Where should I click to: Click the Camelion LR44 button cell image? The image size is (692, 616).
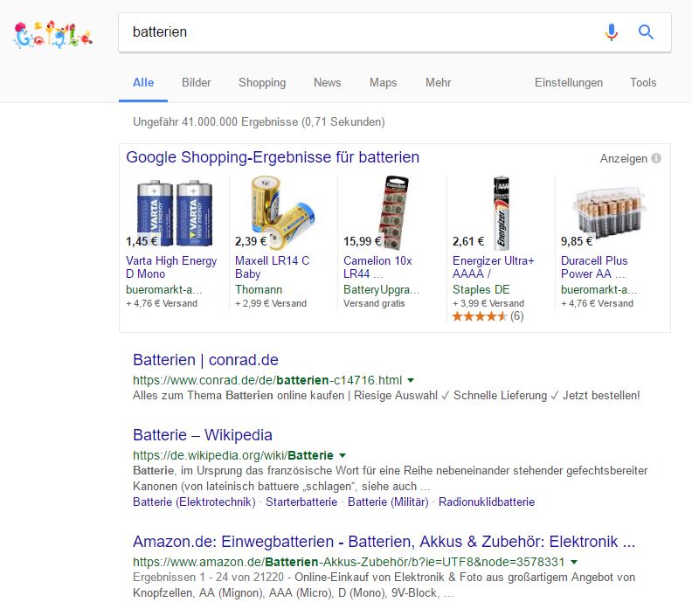click(394, 212)
